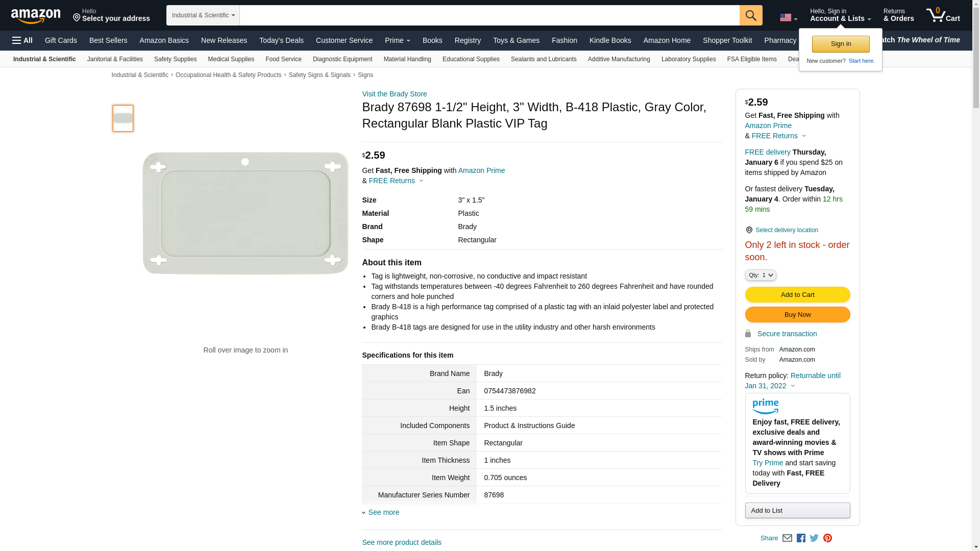The width and height of the screenshot is (980, 551).
Task: Open the cart icon
Action: click(x=943, y=15)
